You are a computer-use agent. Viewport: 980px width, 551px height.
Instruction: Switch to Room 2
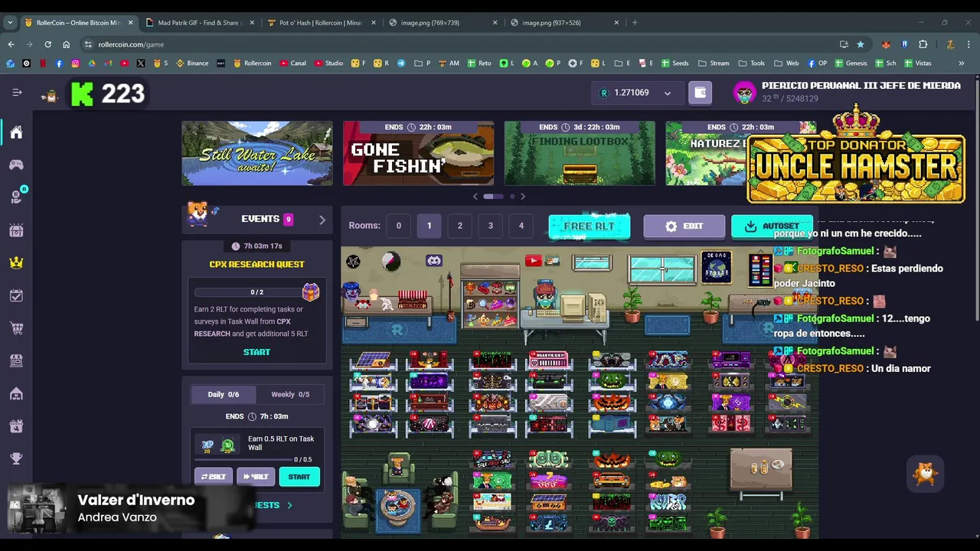(x=459, y=226)
